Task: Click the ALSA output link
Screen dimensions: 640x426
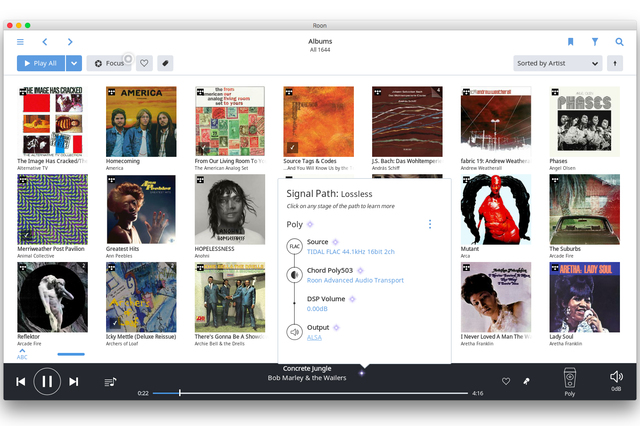Action: click(315, 337)
